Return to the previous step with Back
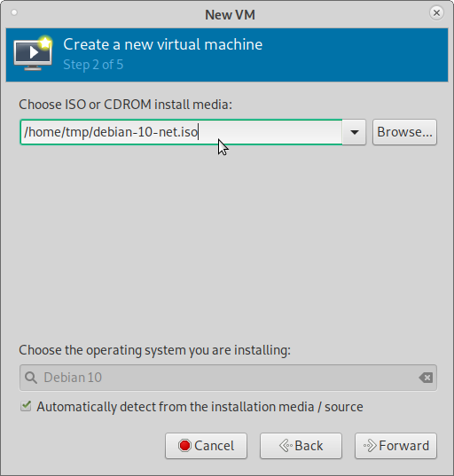454x476 pixels. point(301,446)
